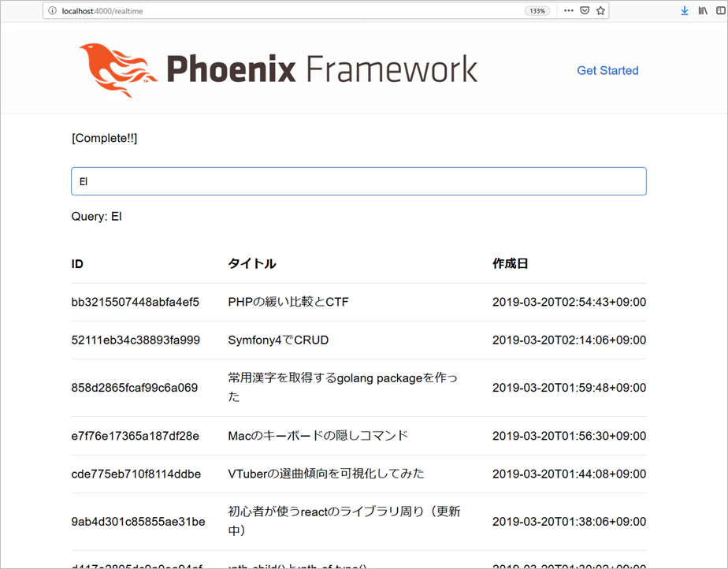Open the Library icon in toolbar
The image size is (728, 569).
[x=703, y=11]
